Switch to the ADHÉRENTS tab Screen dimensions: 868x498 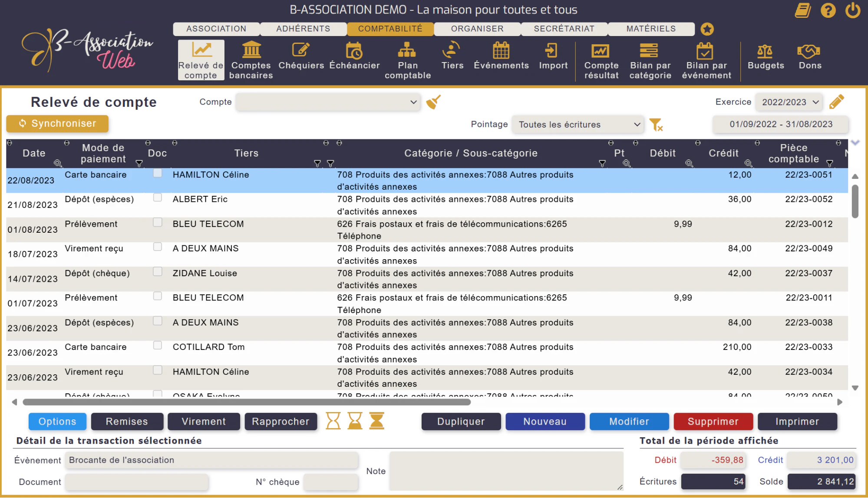point(303,29)
